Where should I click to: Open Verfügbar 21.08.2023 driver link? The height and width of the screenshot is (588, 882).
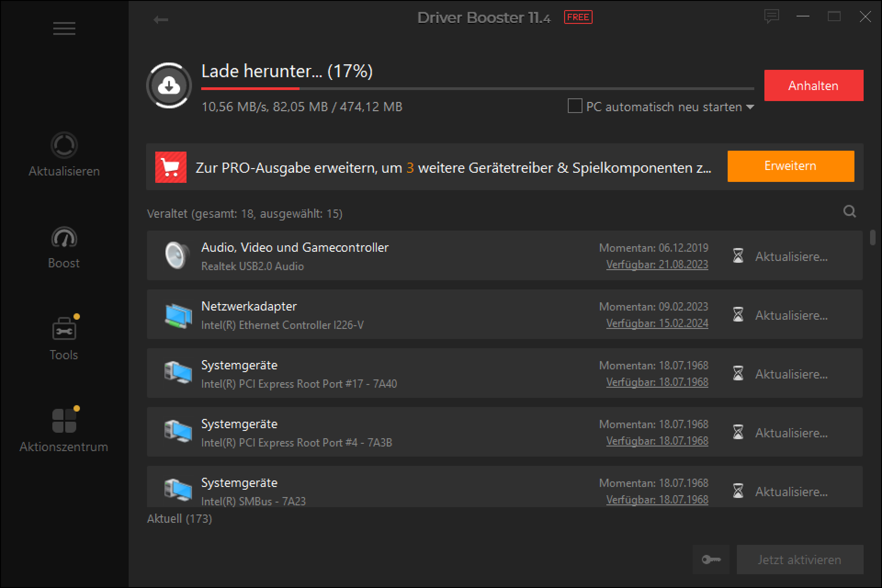(x=657, y=265)
